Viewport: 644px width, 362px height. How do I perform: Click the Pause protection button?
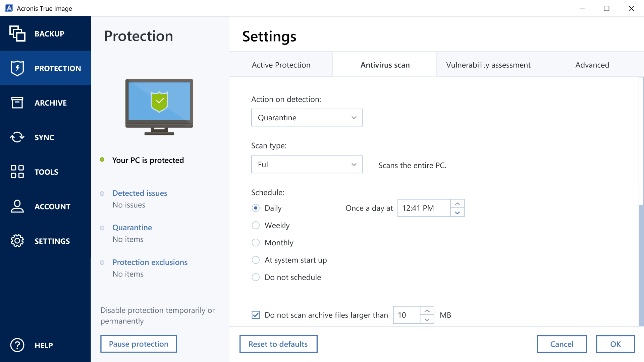pos(138,344)
